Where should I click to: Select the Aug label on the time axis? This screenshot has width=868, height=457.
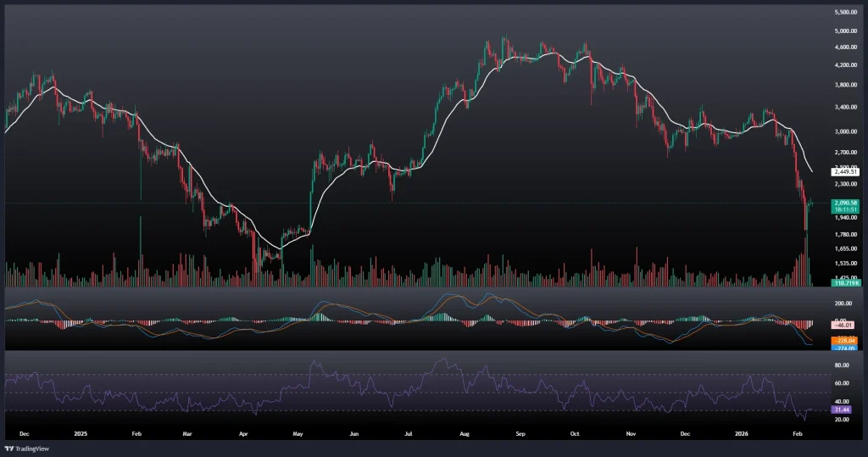pos(465,432)
